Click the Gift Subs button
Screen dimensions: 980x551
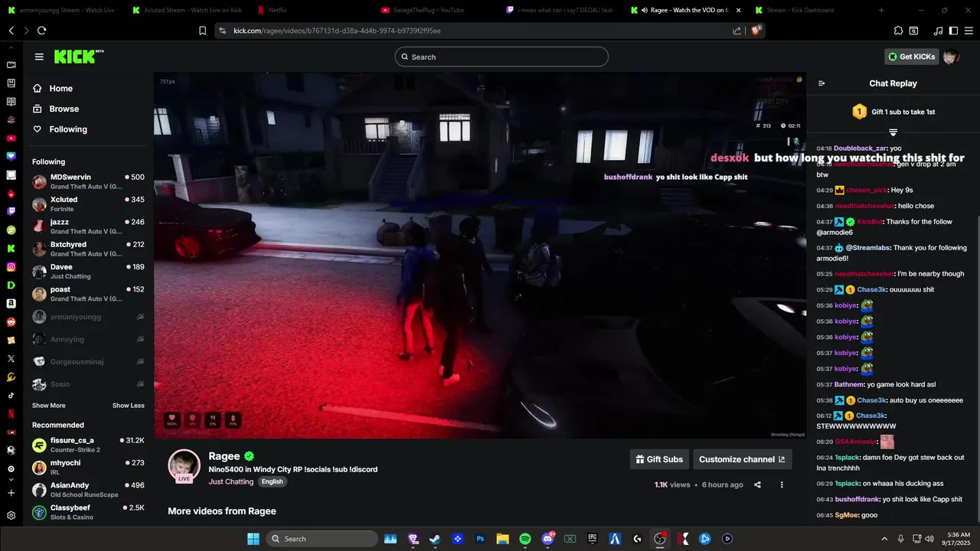tap(659, 459)
